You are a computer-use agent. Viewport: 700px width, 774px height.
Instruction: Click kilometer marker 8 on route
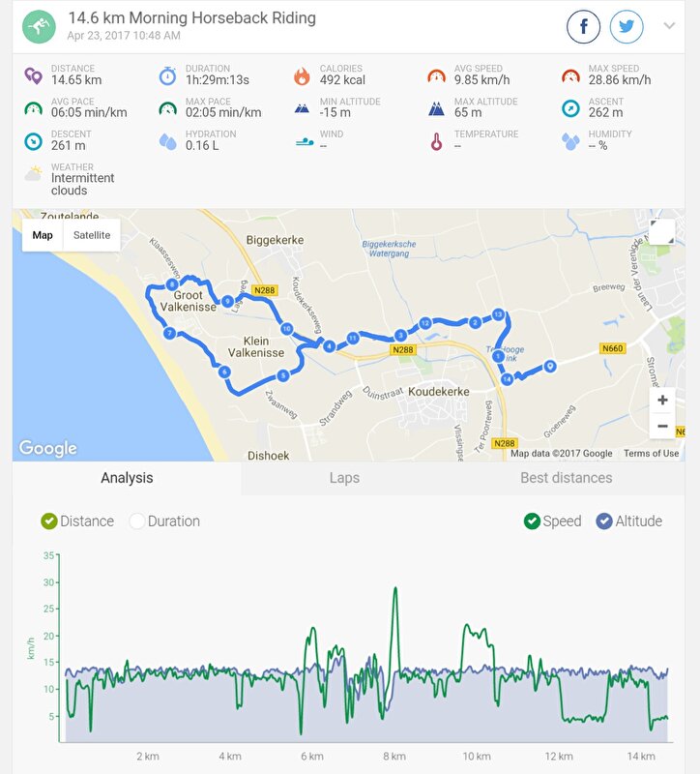(172, 284)
